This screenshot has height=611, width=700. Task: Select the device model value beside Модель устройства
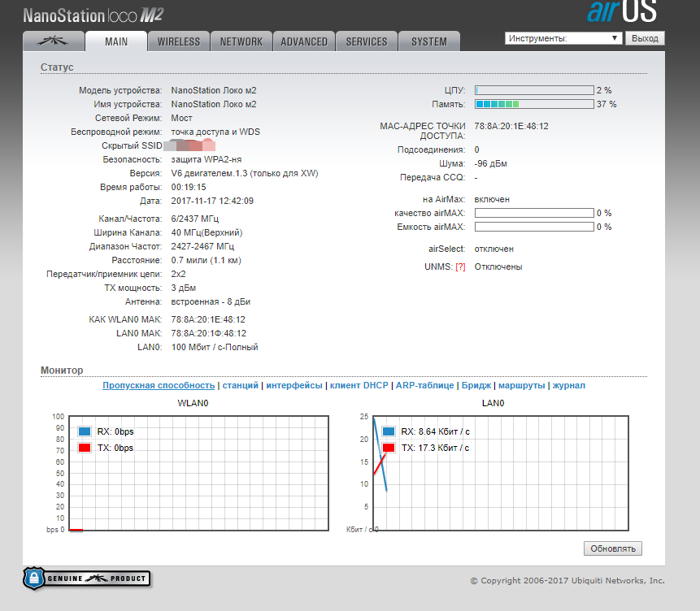(x=213, y=91)
